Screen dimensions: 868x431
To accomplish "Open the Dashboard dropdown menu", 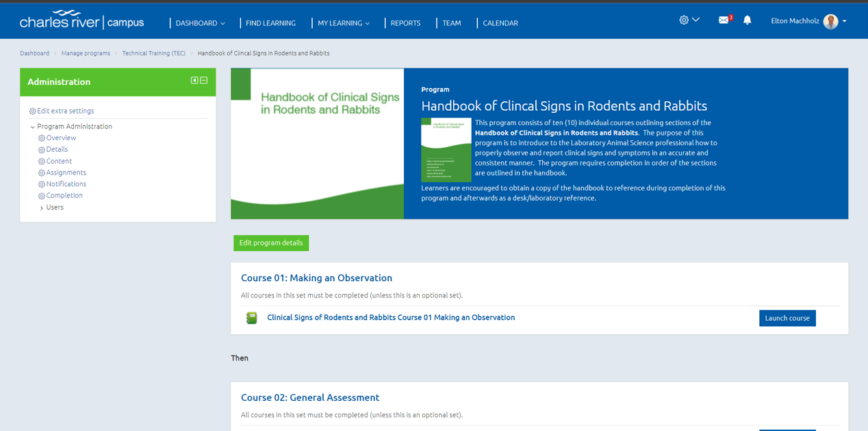I will pos(200,23).
